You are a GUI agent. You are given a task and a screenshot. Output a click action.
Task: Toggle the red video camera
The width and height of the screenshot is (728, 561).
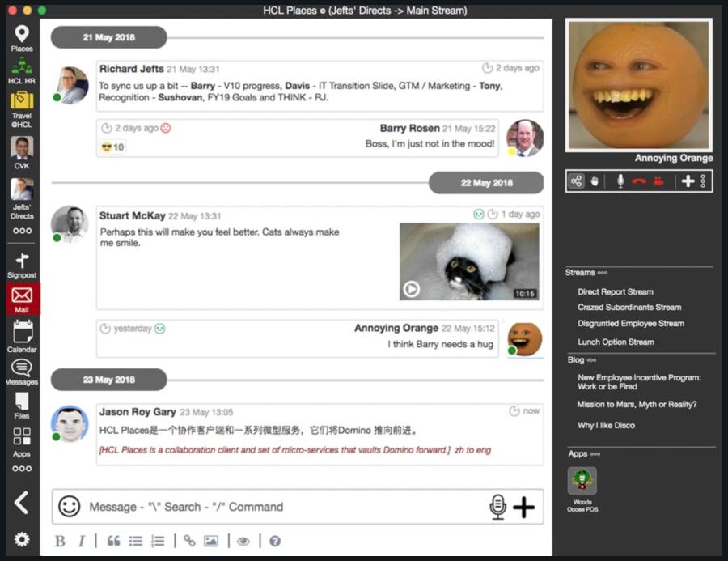[x=658, y=181]
